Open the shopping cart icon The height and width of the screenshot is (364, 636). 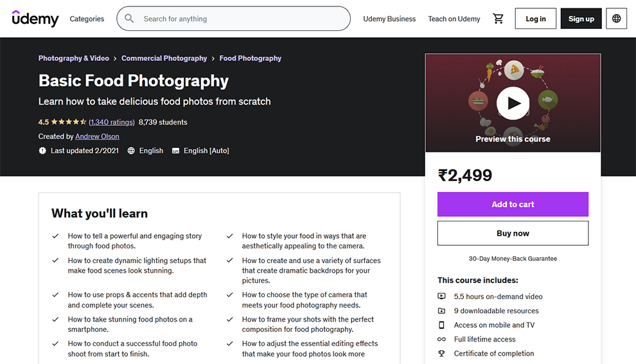498,19
